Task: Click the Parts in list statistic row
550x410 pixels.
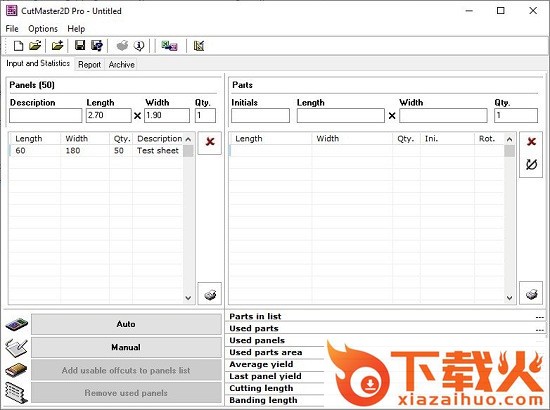Action: click(386, 316)
